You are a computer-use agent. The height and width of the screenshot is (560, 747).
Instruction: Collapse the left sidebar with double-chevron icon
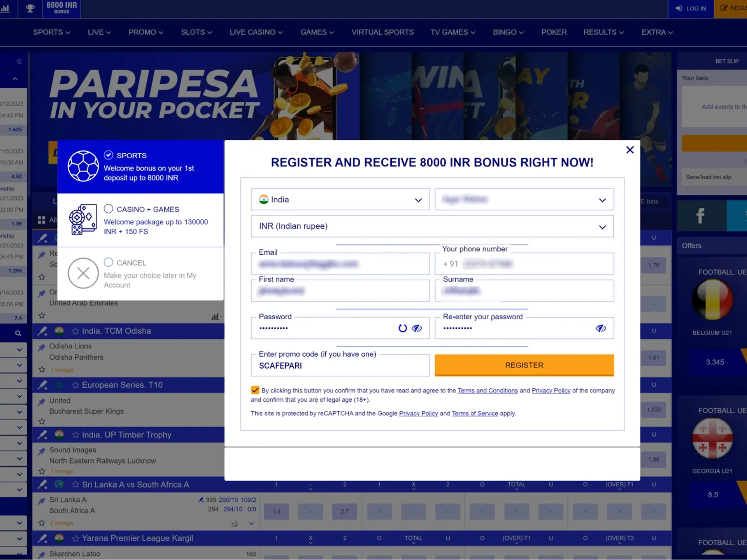tap(19, 61)
